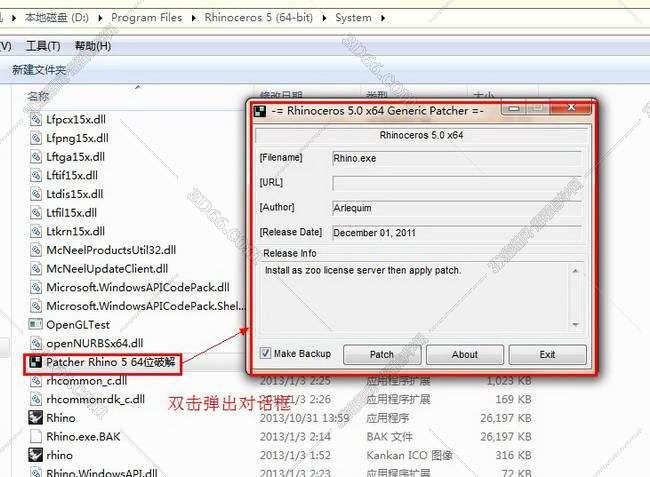The image size is (650, 477).
Task: Click the Ltfil15x.dll file icon
Action: pyautogui.click(x=36, y=213)
